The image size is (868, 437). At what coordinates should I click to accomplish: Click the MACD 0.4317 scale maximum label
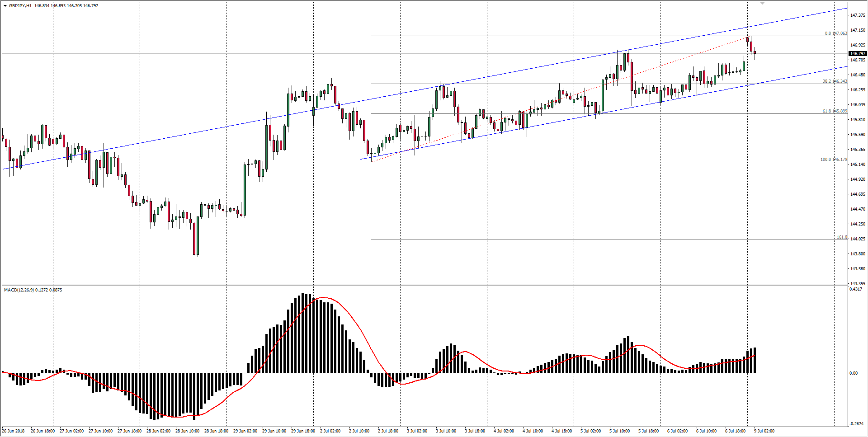855,289
